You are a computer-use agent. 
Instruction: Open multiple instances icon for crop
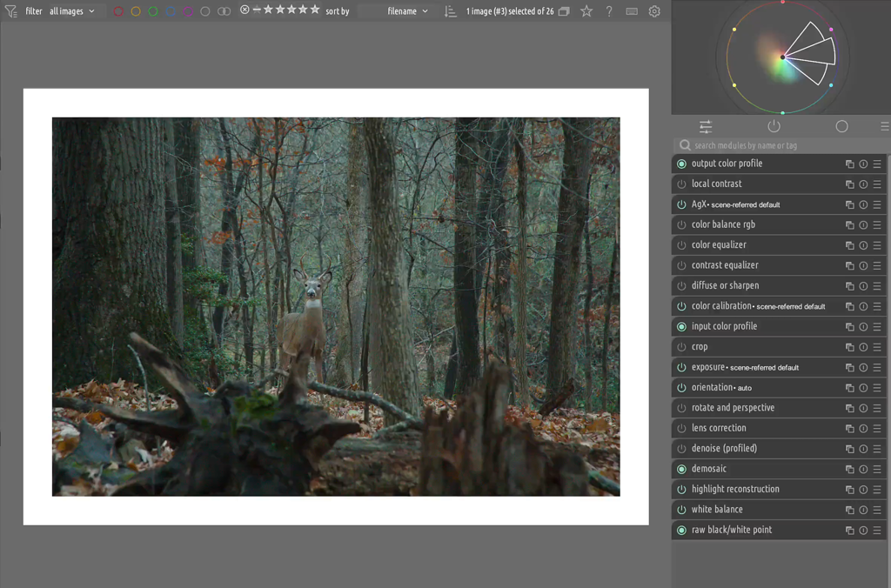pos(849,347)
